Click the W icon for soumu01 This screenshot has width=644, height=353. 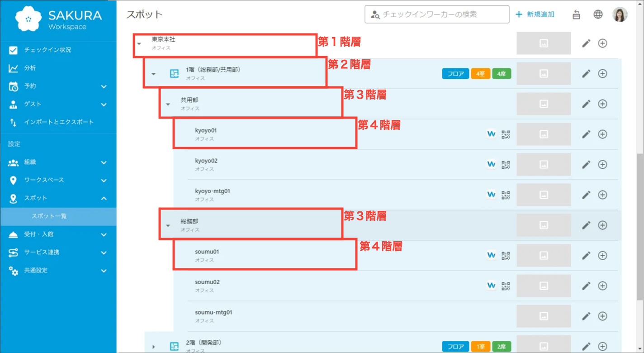tap(491, 255)
